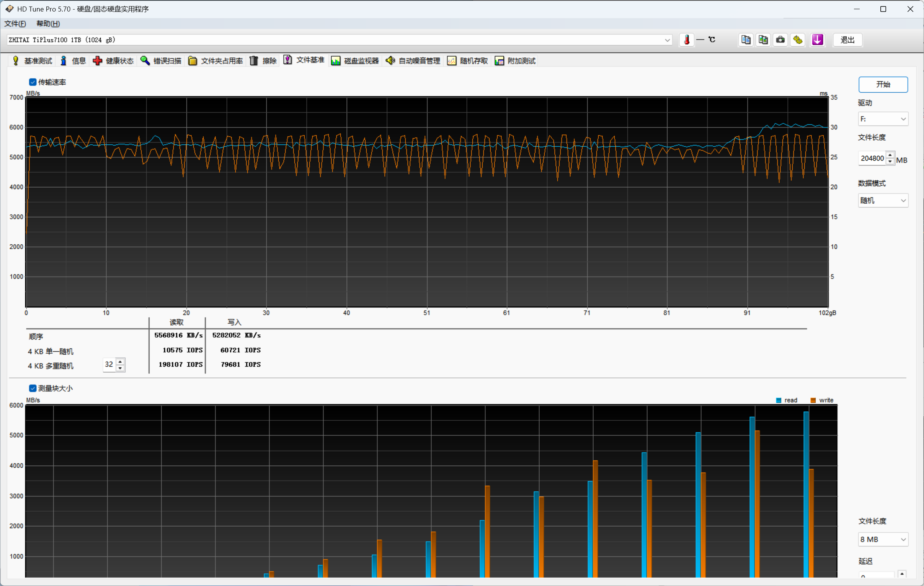
Task: Click the 204800 file length input field
Action: [x=872, y=158]
